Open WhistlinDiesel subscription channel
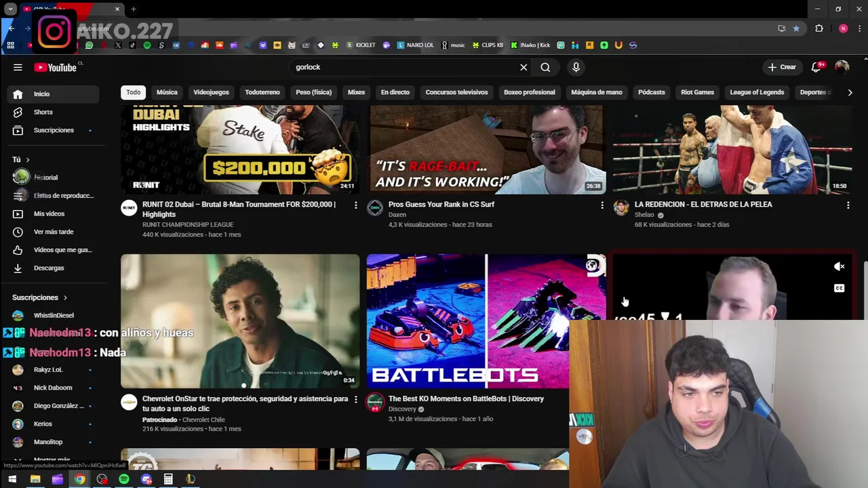This screenshot has height=488, width=868. coord(54,315)
